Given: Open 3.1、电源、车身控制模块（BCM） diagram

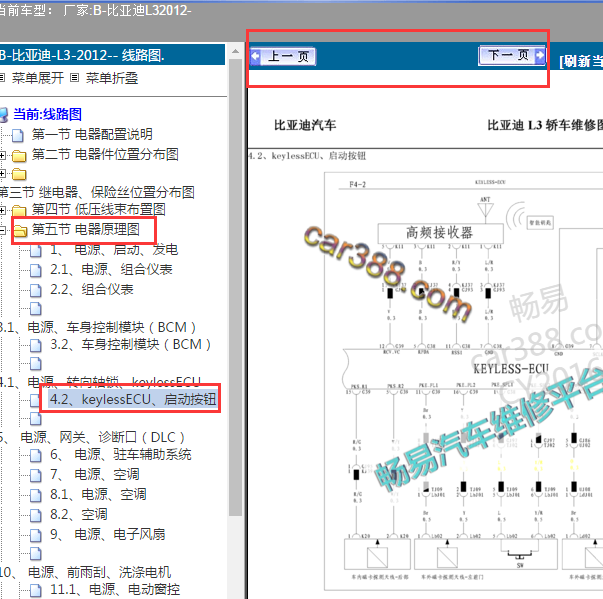Looking at the screenshot, I should [x=98, y=327].
